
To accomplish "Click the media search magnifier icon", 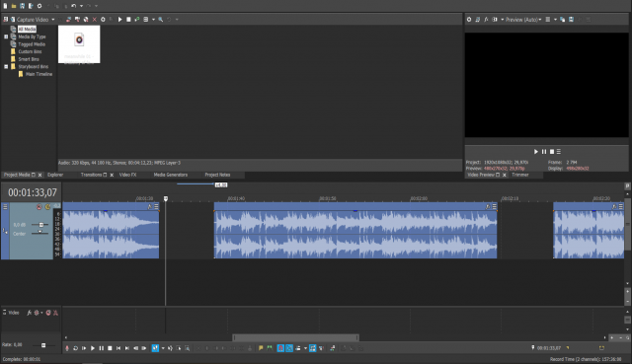I will [160, 20].
